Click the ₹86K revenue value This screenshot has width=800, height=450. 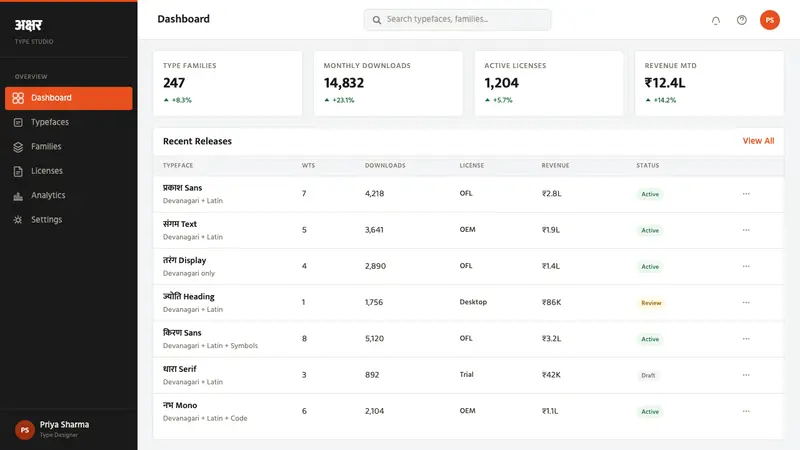click(552, 303)
